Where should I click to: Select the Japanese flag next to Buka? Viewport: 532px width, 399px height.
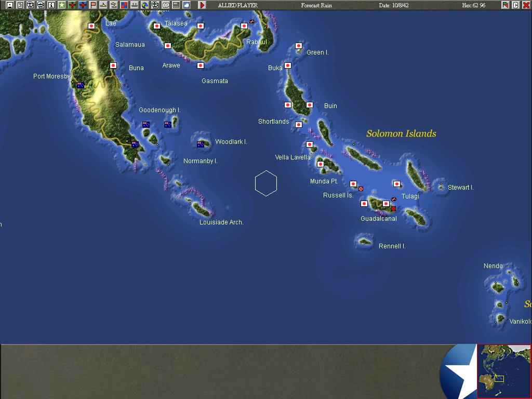[288, 65]
